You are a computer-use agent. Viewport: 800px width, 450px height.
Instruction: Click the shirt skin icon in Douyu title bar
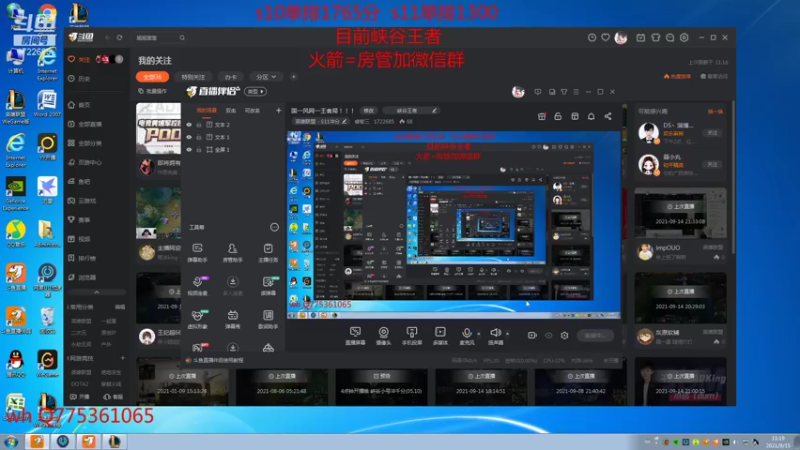click(656, 37)
